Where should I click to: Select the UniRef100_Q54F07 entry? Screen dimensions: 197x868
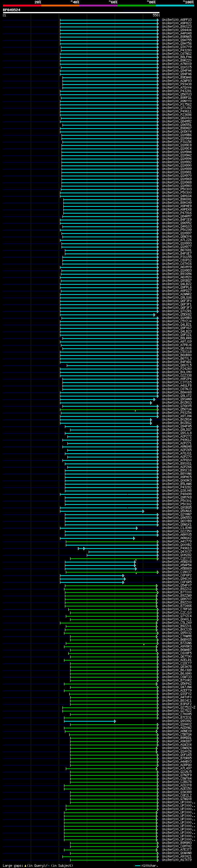point(176,586)
